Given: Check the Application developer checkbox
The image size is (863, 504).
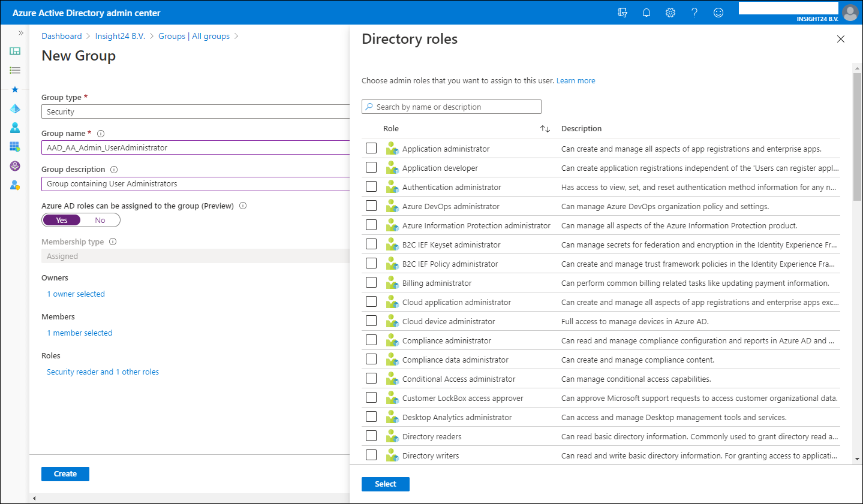Looking at the screenshot, I should click(371, 167).
